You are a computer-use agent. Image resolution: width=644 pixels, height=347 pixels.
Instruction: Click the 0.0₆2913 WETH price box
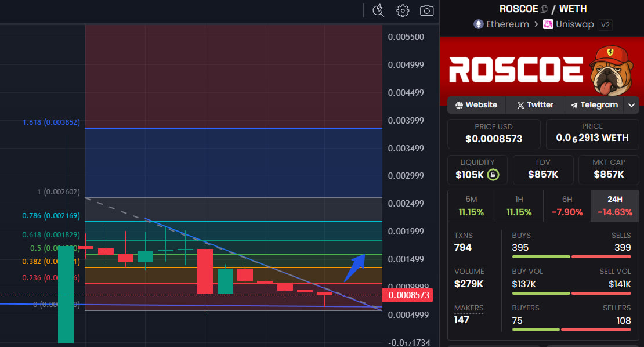coord(592,134)
